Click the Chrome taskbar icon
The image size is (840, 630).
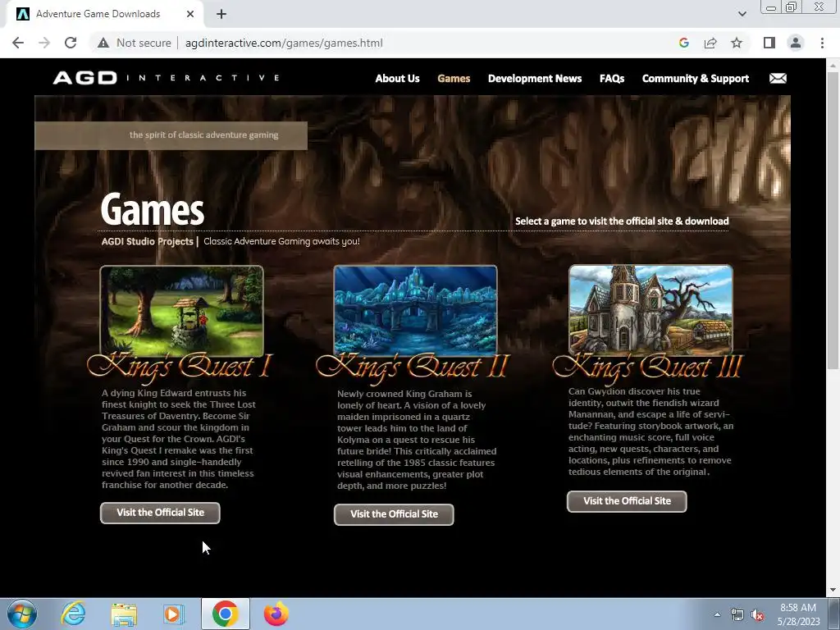[225, 614]
